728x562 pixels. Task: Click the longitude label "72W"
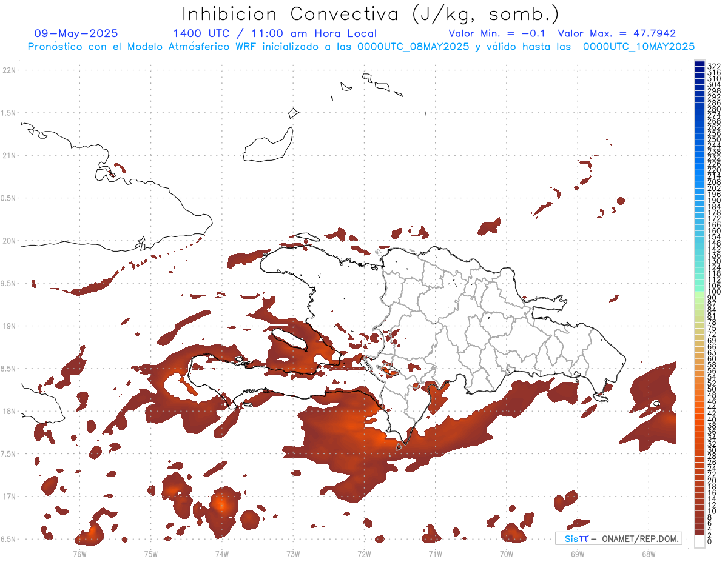(364, 554)
